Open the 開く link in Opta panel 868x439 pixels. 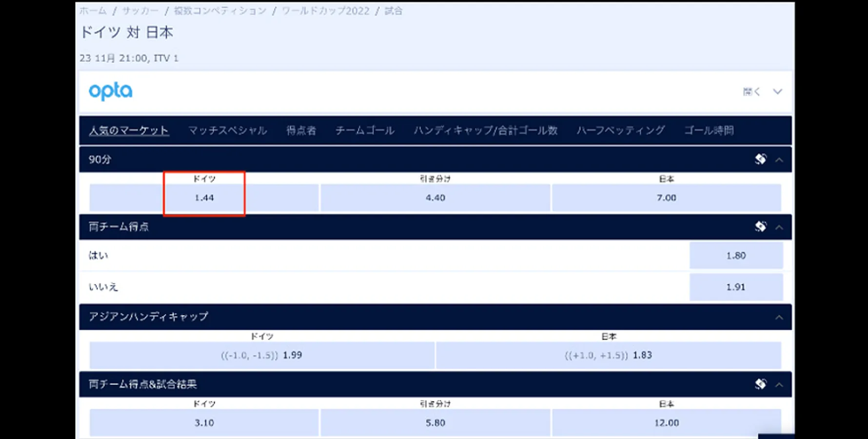pos(751,91)
